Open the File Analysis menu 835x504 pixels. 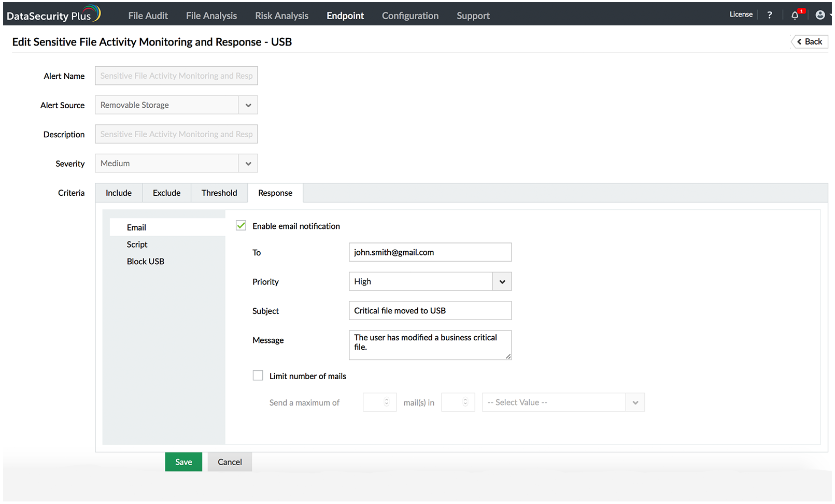click(x=211, y=16)
